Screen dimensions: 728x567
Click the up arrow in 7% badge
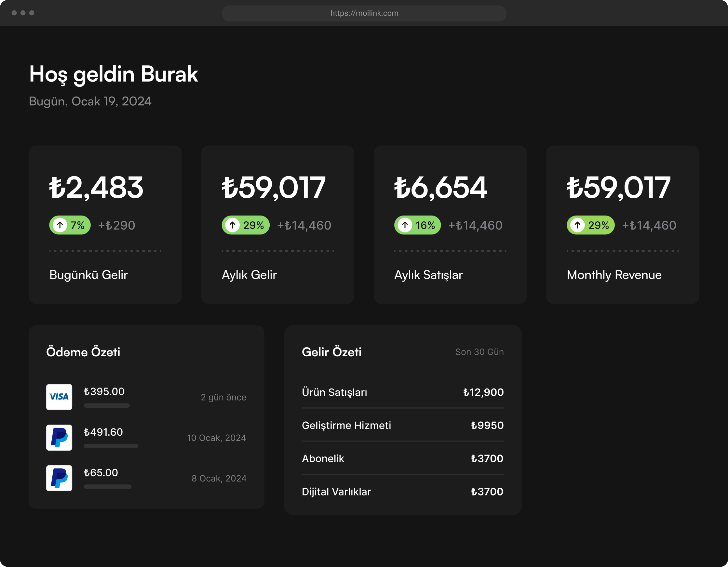(x=60, y=225)
